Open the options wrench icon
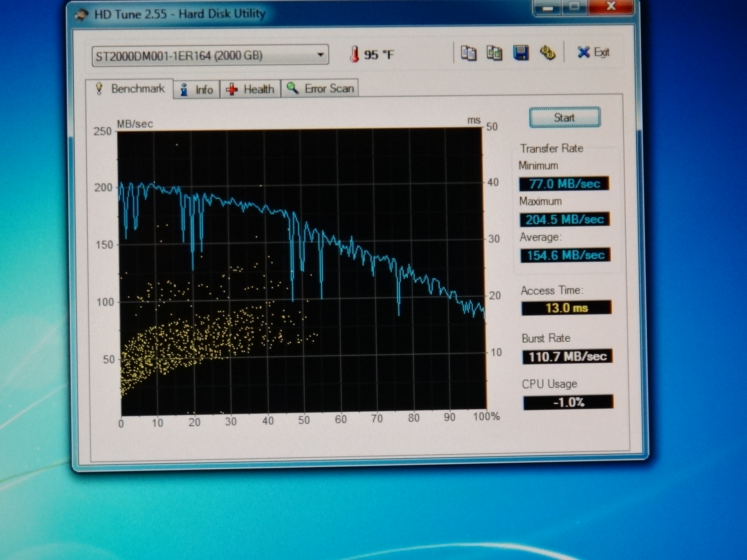This screenshot has height=560, width=747. click(x=547, y=53)
